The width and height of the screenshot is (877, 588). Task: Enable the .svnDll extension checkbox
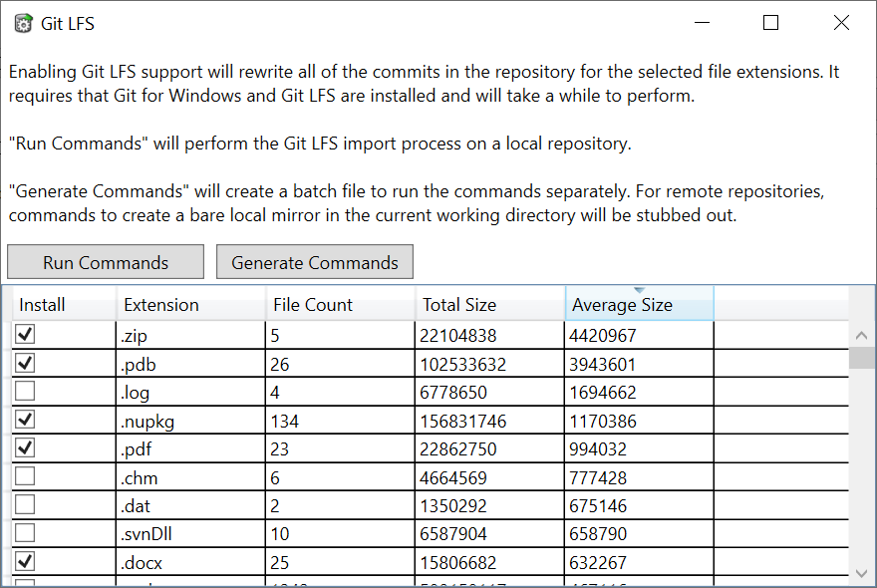pos(25,533)
